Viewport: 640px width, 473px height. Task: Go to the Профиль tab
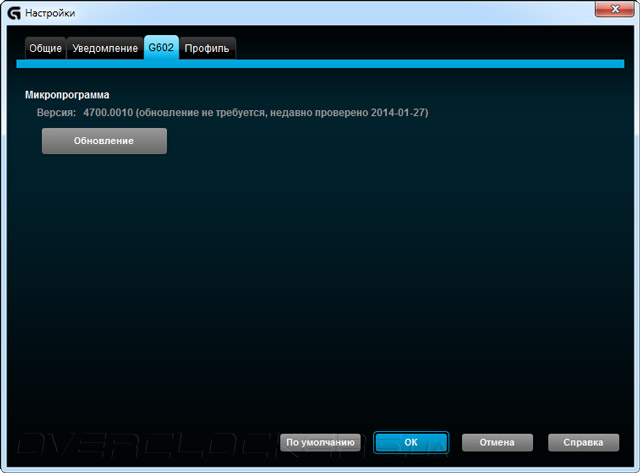click(207, 48)
